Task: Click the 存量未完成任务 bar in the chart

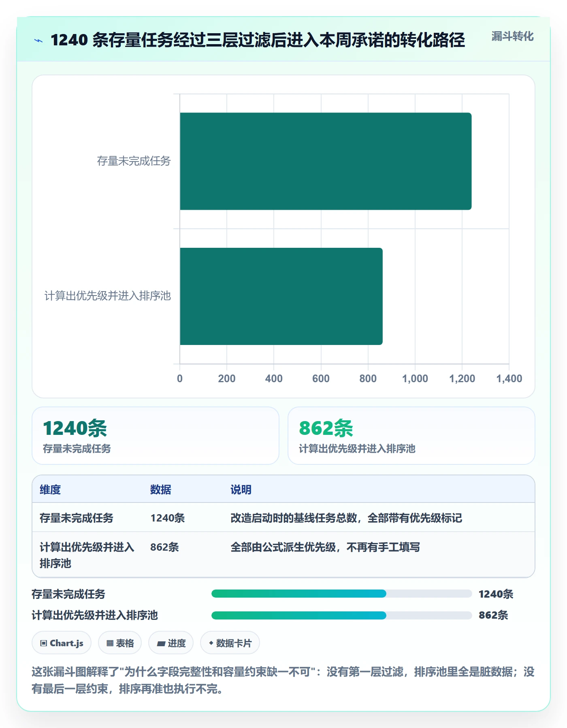Action: pyautogui.click(x=326, y=161)
